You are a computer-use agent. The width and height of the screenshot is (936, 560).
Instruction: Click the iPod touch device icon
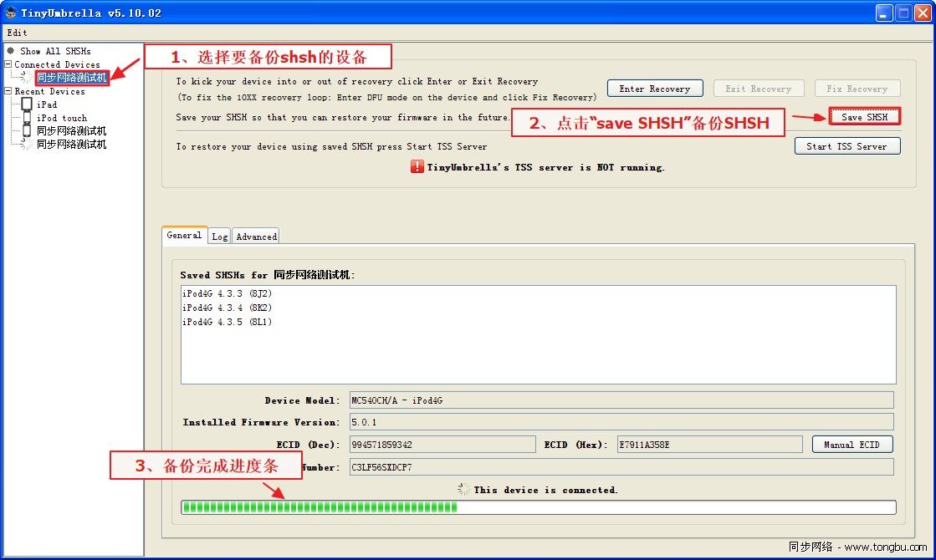(x=27, y=118)
